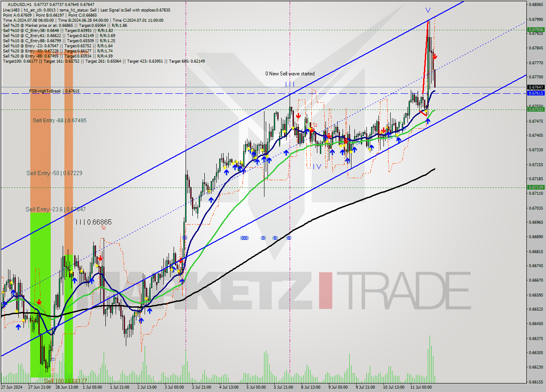This screenshot has height=392, width=546.
Task: Select the green 0.67936 price tag
Action: click(x=536, y=30)
